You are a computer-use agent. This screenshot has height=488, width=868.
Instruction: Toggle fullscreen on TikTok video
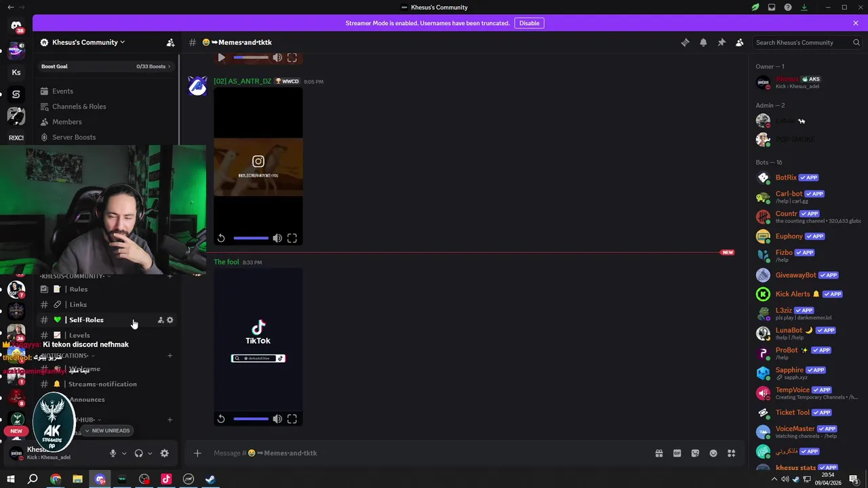click(x=292, y=419)
